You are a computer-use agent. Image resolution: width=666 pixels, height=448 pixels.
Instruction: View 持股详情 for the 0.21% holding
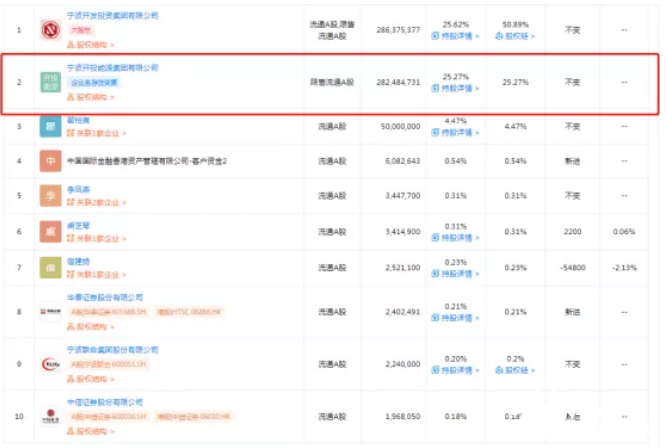coord(455,318)
